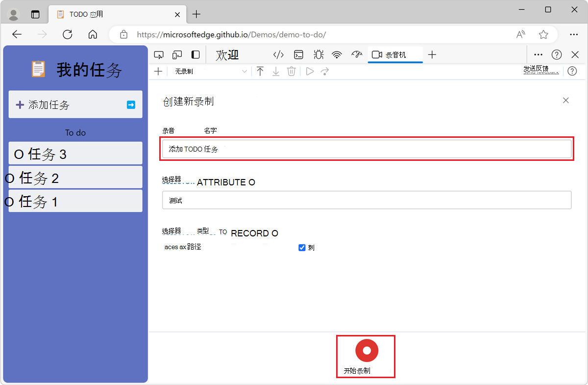
Task: Open the debugger bug icon
Action: tap(318, 54)
